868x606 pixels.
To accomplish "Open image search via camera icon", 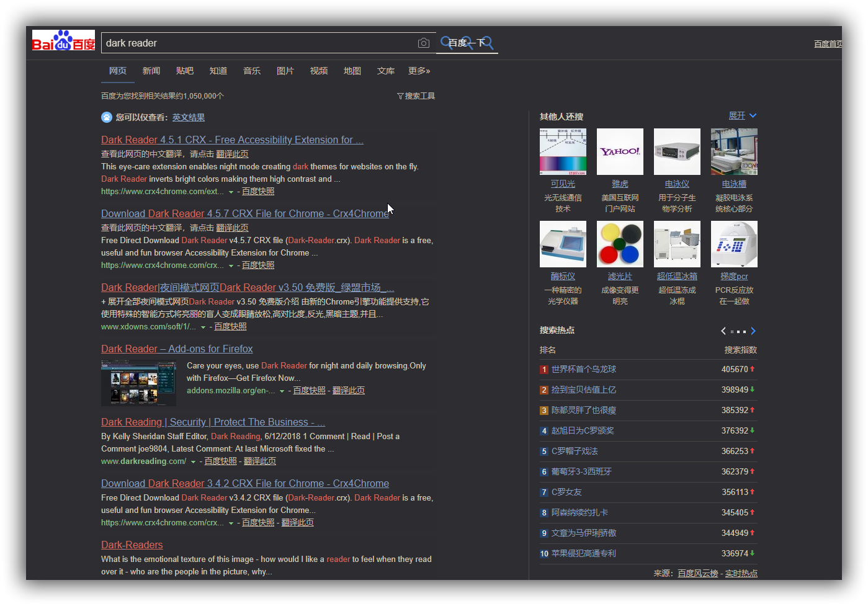I will pos(424,43).
